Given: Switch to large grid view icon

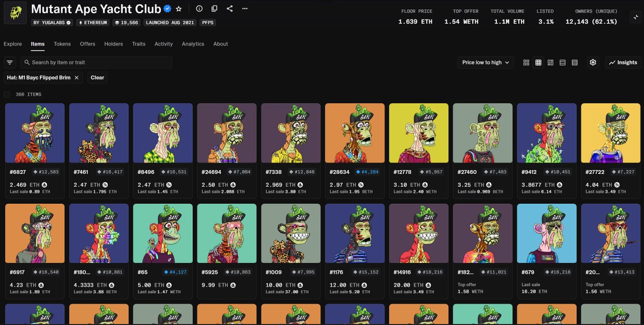Looking at the screenshot, I should point(526,62).
